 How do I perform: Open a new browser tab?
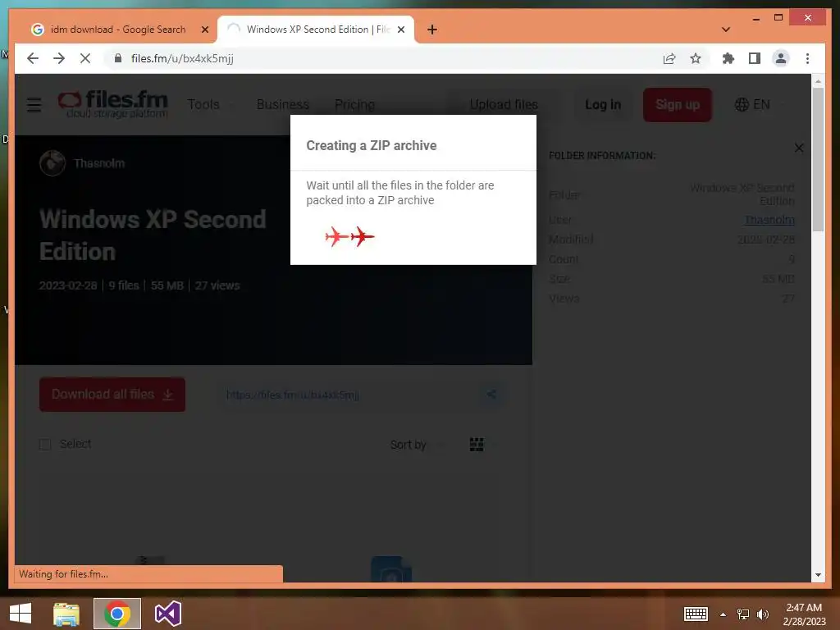pos(432,30)
